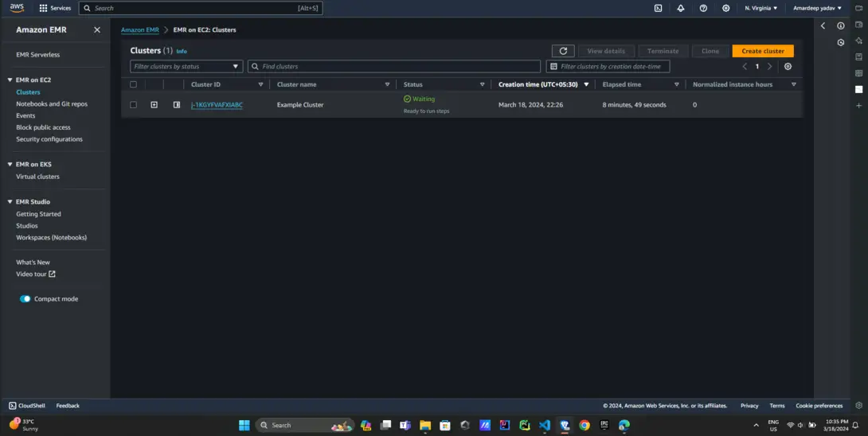
Task: Open the help question mark menu
Action: 703,8
